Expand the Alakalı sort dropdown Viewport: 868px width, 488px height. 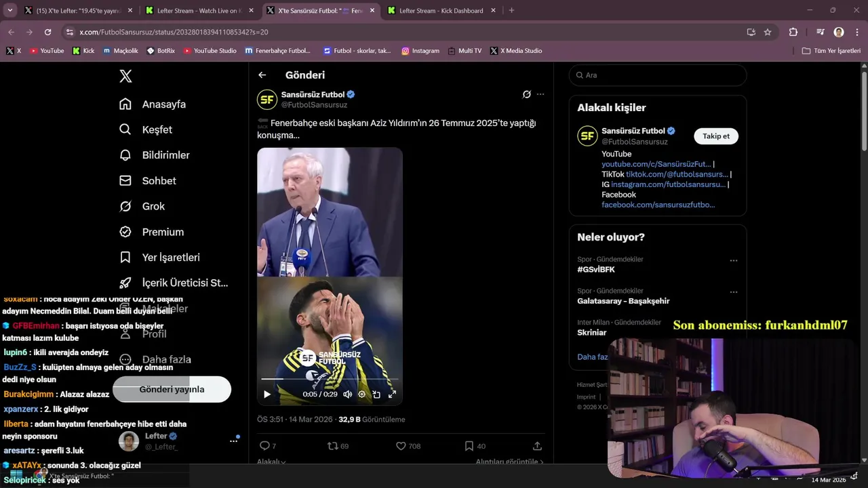tap(271, 462)
